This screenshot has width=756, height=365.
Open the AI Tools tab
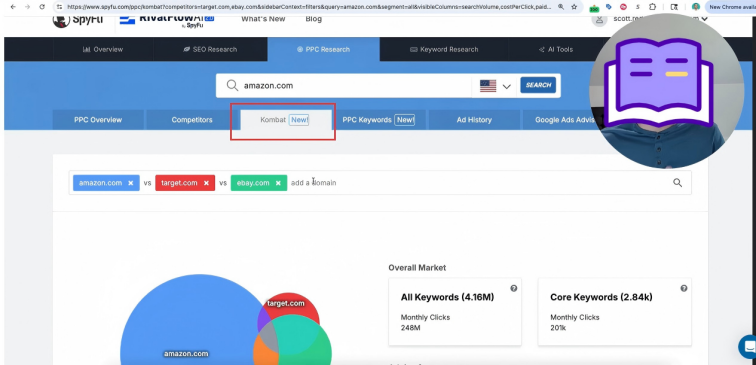(x=555, y=49)
